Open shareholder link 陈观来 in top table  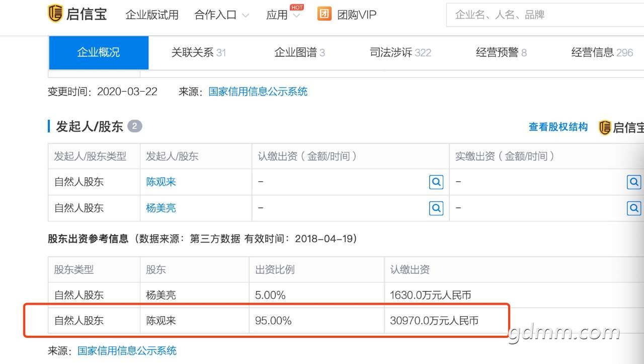161,182
